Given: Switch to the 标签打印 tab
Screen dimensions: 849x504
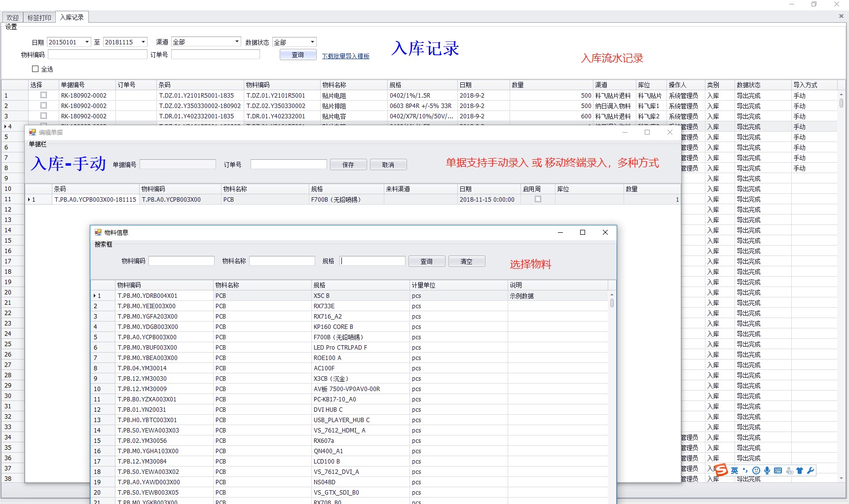Looking at the screenshot, I should (39, 18).
